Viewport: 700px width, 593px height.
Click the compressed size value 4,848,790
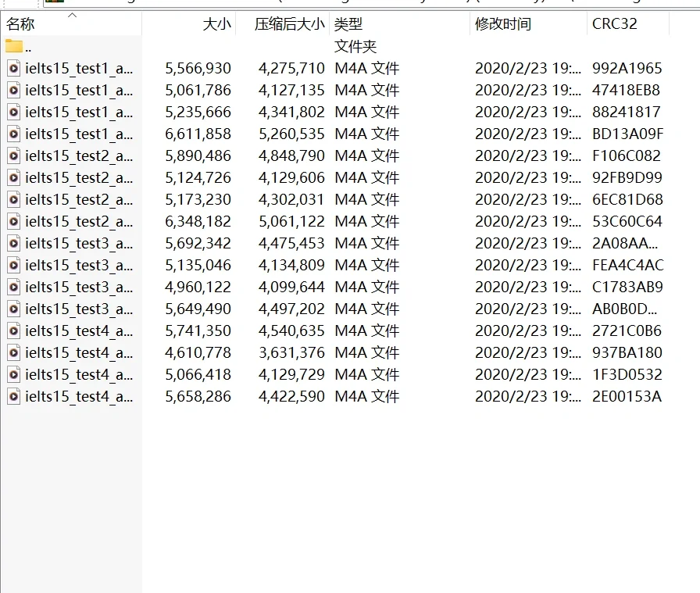(x=291, y=155)
